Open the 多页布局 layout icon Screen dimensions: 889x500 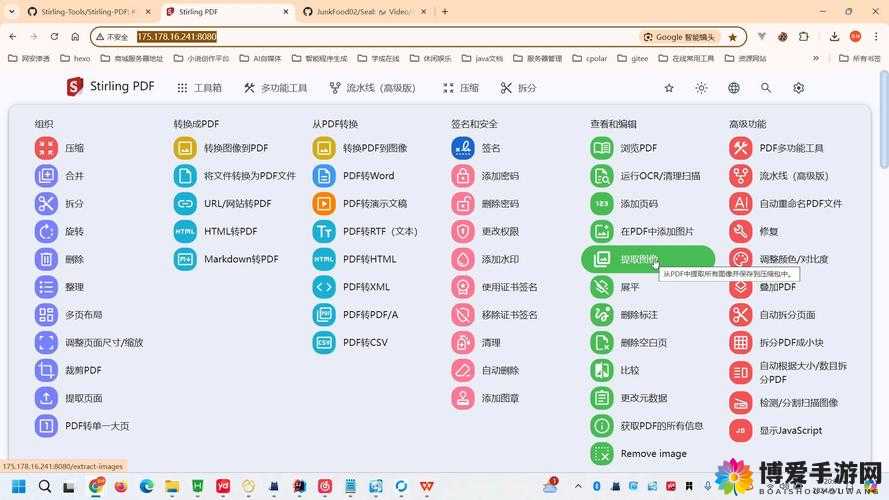(x=46, y=315)
